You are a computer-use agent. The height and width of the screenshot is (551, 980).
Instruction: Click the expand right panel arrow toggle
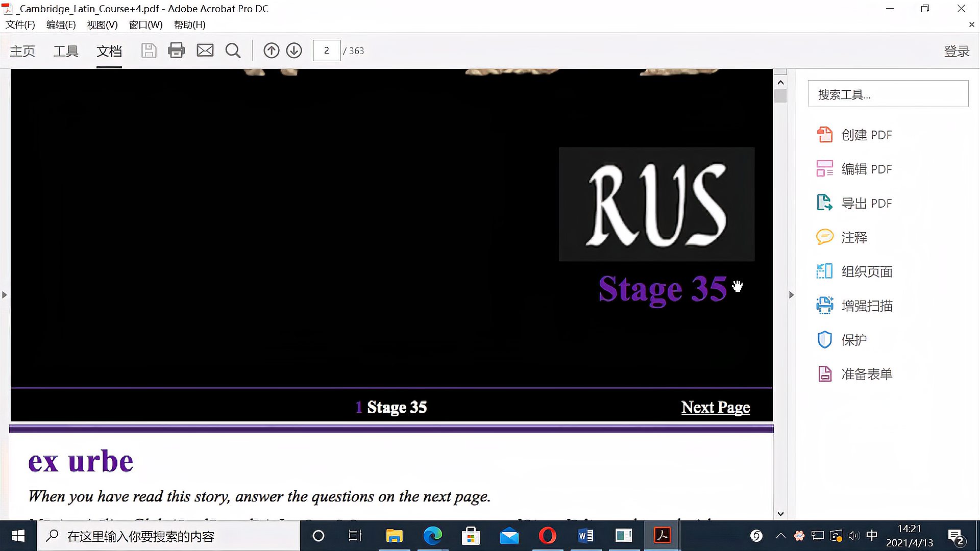793,295
